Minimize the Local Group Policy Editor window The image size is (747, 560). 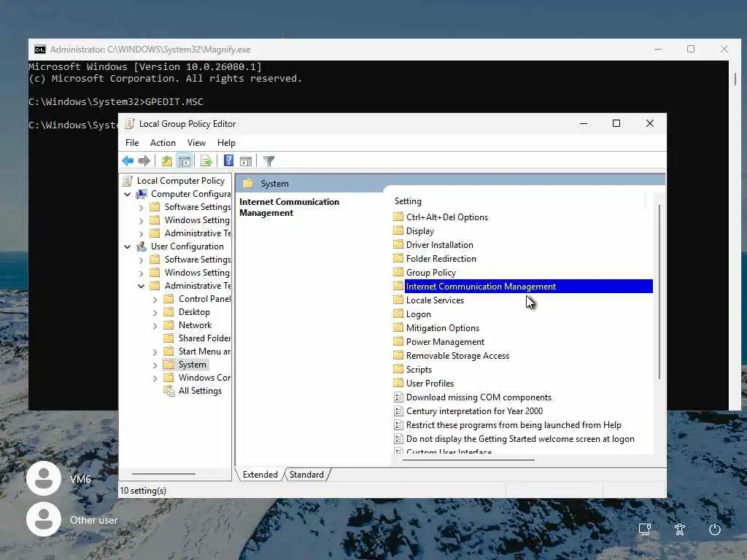click(583, 123)
